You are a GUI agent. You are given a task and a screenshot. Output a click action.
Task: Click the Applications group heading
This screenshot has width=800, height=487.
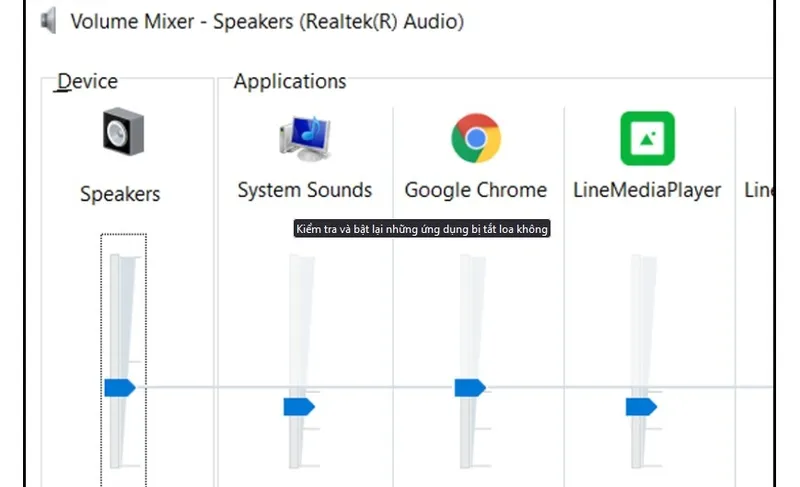tap(289, 82)
